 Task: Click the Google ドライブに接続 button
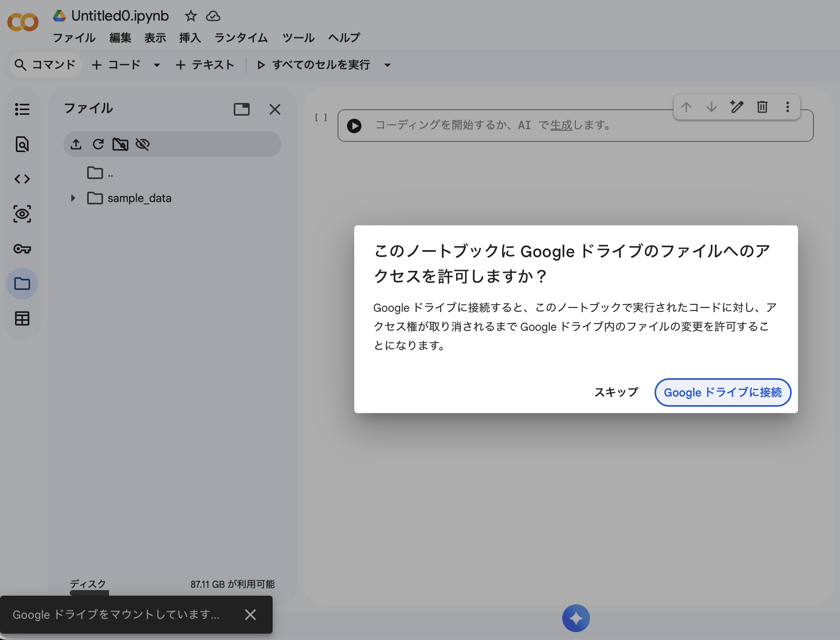[x=722, y=392]
